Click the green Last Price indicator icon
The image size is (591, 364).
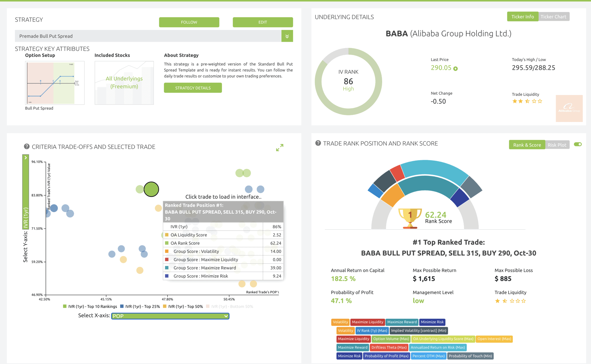(x=456, y=69)
